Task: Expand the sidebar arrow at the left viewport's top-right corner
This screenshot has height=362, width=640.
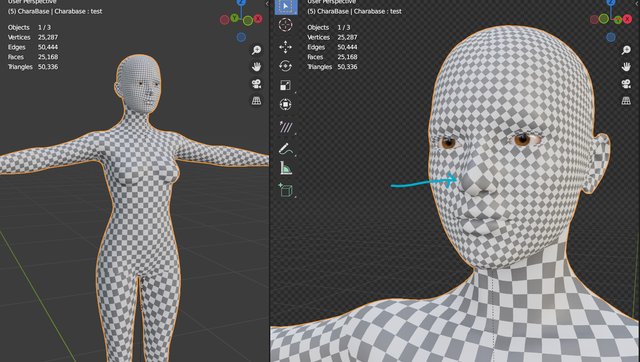Action: 267,4
